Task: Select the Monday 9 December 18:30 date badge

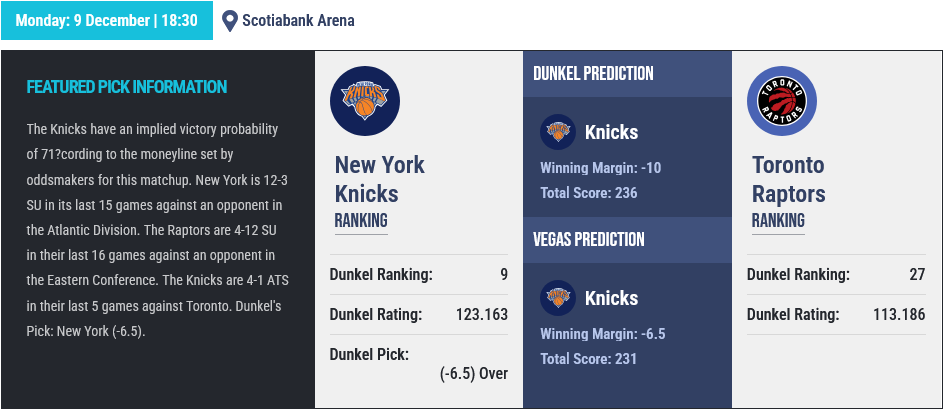Action: [107, 20]
